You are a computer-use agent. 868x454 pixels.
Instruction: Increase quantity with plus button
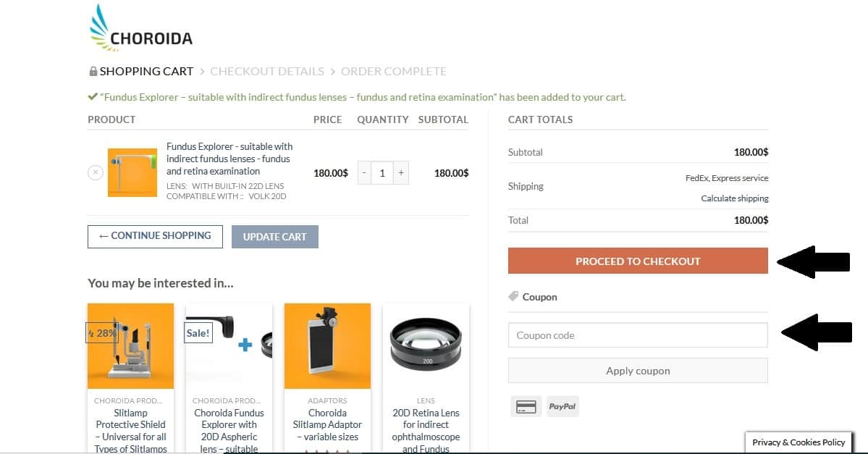[401, 173]
